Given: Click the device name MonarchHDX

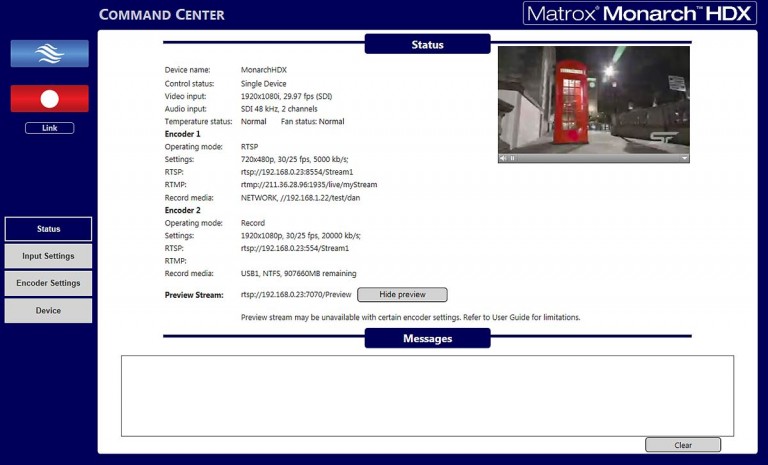Looking at the screenshot, I should (x=264, y=70).
